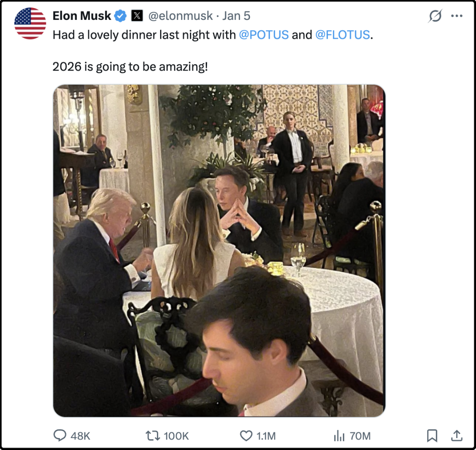Click the view analytics bar-chart icon
Screen dimensions: 476x450
pyautogui.click(x=339, y=436)
